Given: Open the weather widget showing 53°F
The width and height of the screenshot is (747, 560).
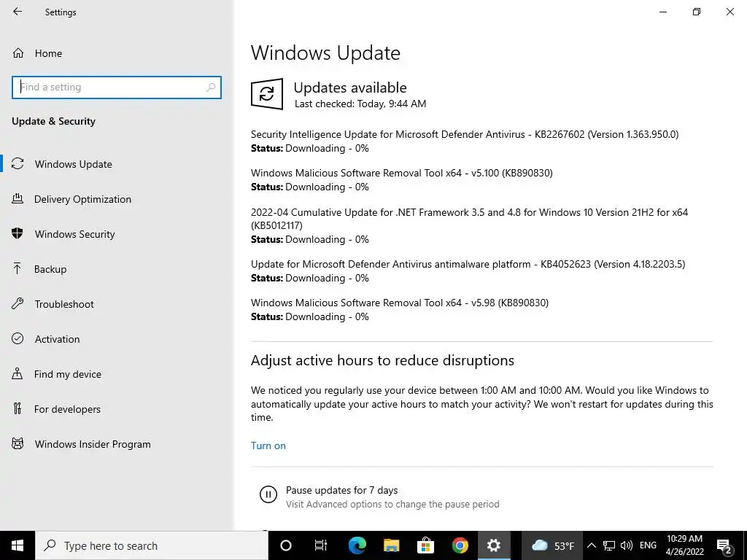Looking at the screenshot, I should (x=552, y=545).
